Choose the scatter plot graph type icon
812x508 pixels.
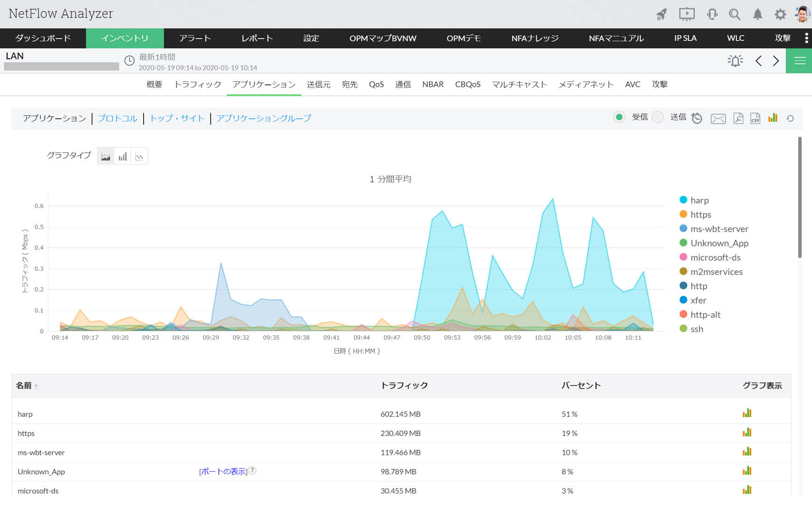(139, 157)
